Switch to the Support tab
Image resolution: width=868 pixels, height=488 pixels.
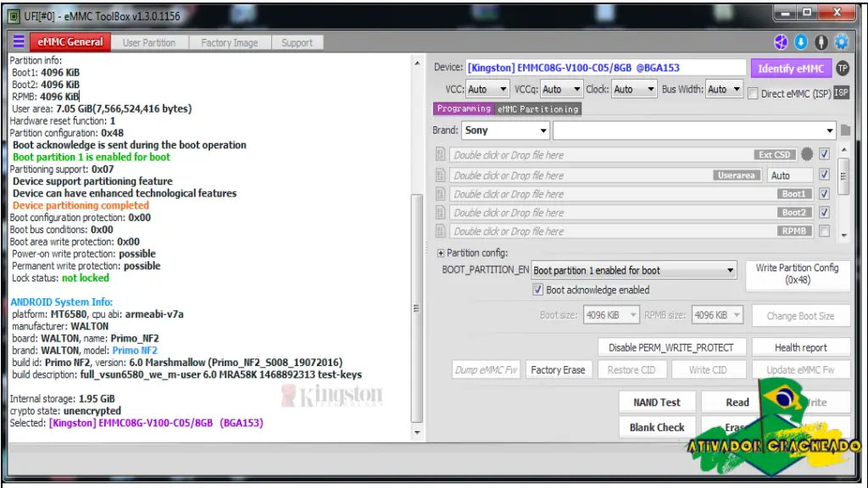(298, 42)
